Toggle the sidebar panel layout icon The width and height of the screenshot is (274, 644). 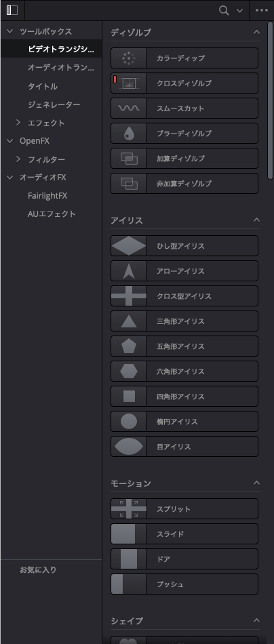click(x=12, y=10)
